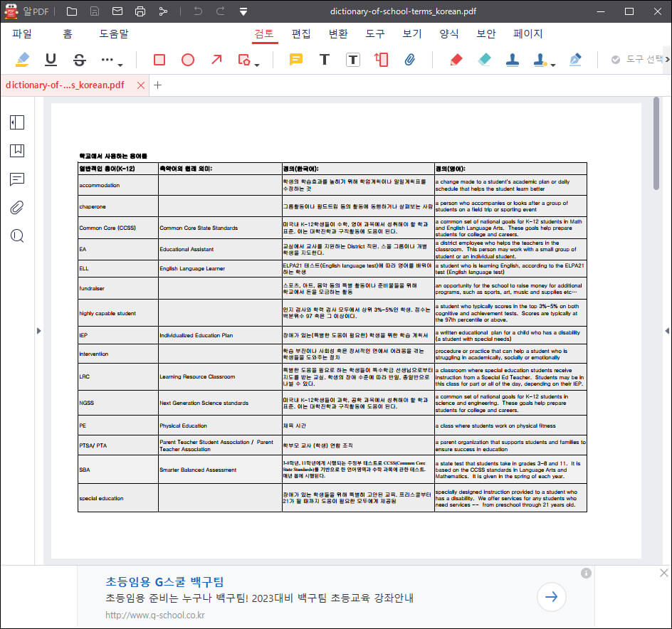Select the highlighter tool

[23, 60]
